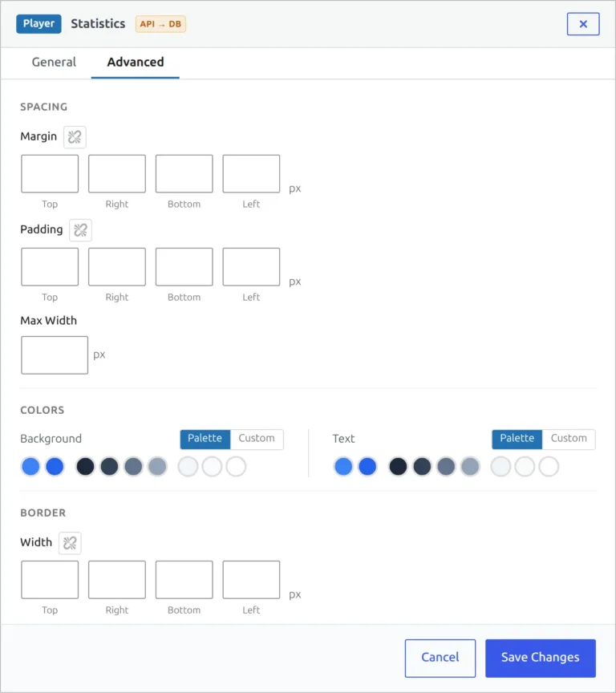Pick the light blue Text swatch
616x693 pixels.
pyautogui.click(x=343, y=467)
